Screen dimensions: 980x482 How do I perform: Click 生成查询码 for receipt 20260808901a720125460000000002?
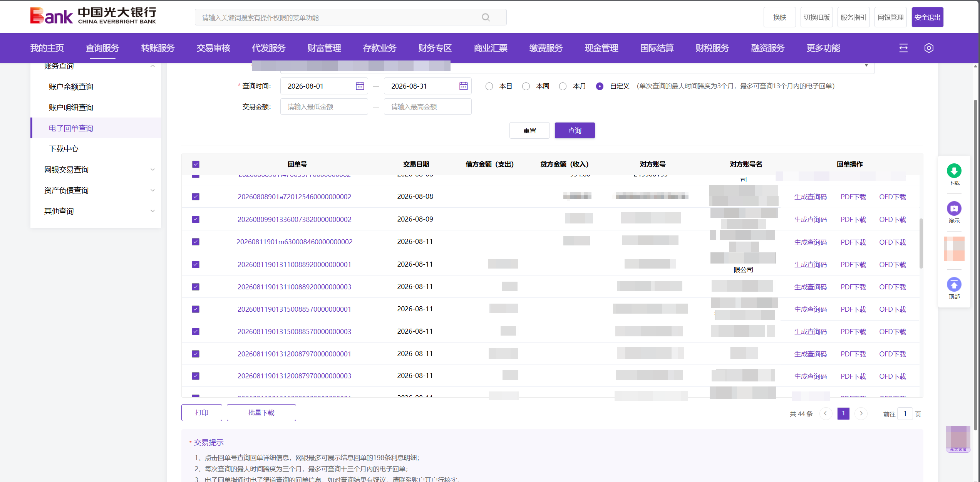[x=810, y=197]
